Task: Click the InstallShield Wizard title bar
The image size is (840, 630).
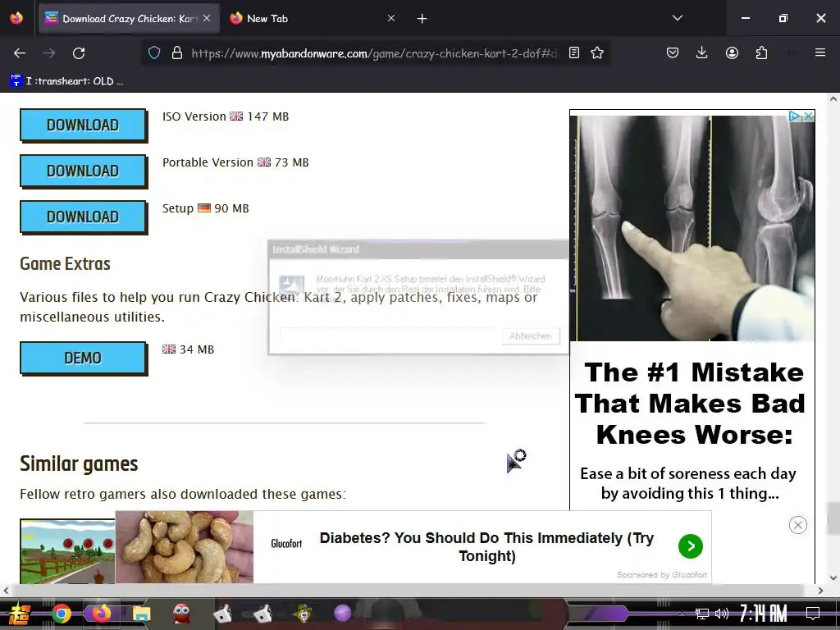Action: click(418, 249)
